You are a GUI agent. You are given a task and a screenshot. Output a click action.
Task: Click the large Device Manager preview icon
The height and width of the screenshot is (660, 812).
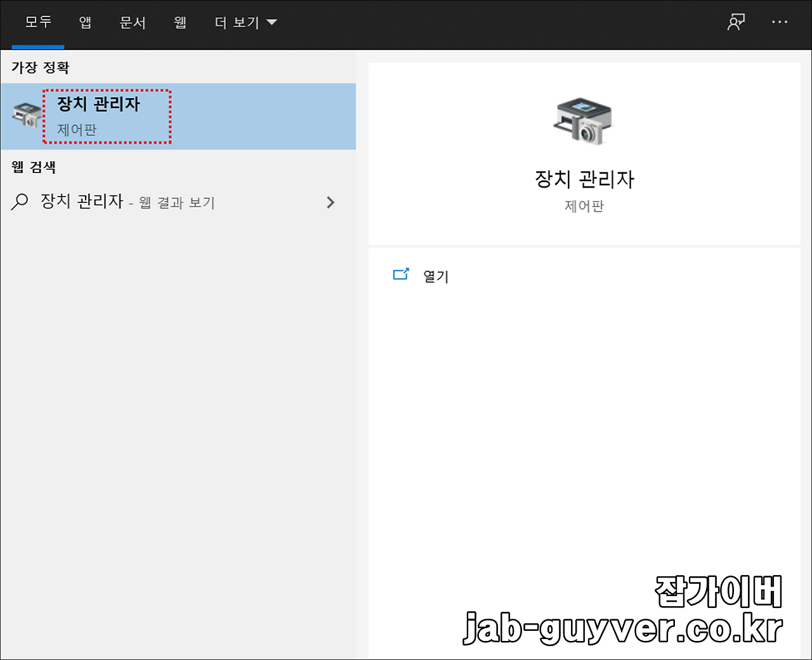(584, 122)
